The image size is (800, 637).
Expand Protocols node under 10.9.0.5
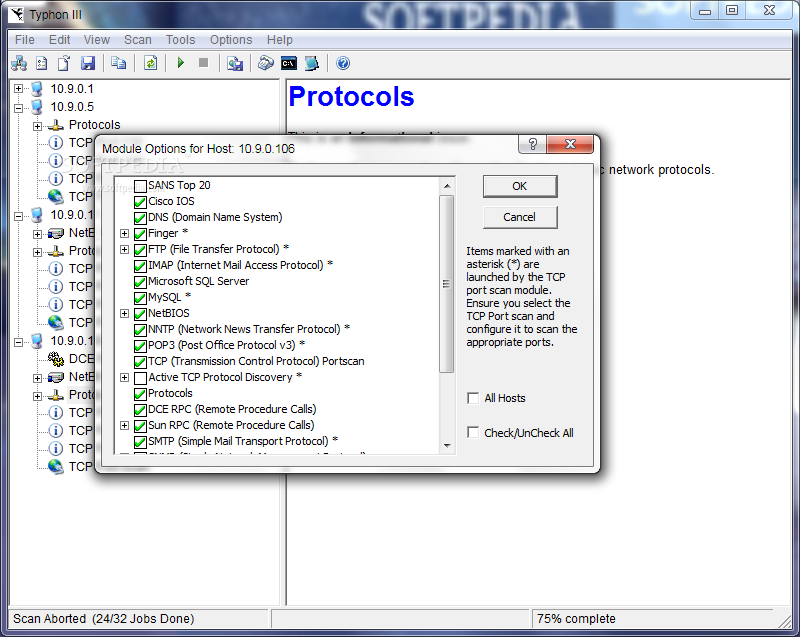click(x=37, y=126)
